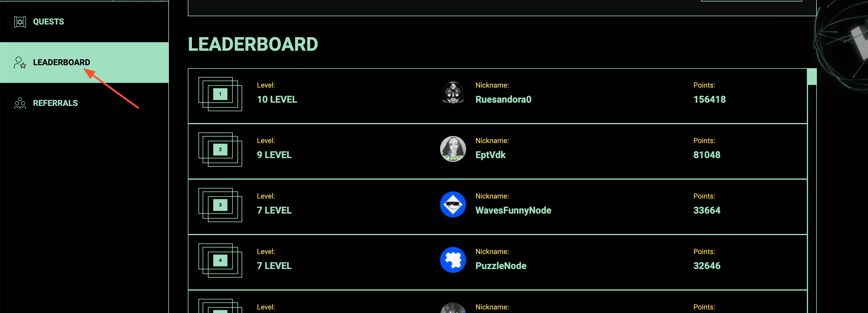Click the nickname Ruesandora0
This screenshot has height=313, width=868.
[503, 100]
